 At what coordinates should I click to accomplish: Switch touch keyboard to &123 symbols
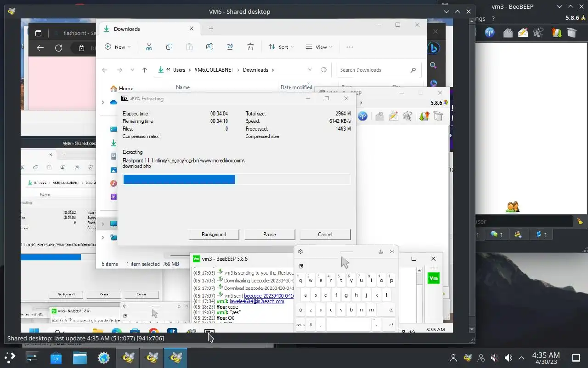300,325
